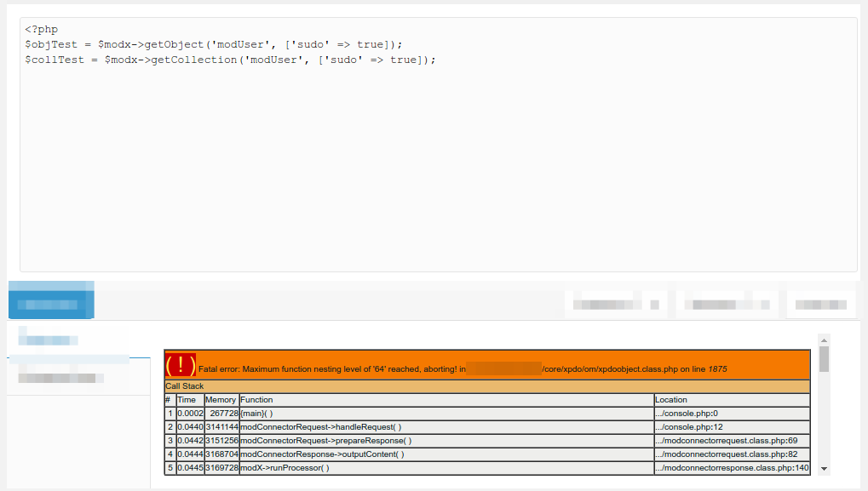Click 'modConnectorResponse->outputContent( )' cell
868x491 pixels.
(446, 454)
